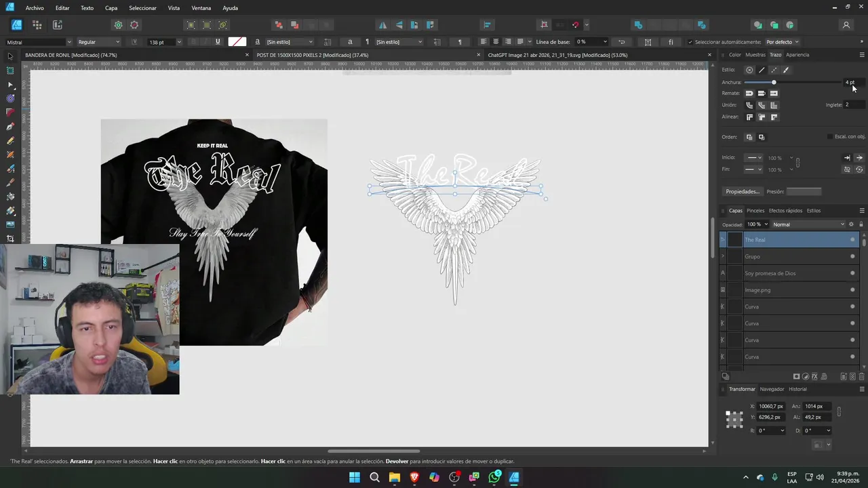The width and height of the screenshot is (868, 488).
Task: Hide the Image.png layer
Action: (x=852, y=290)
